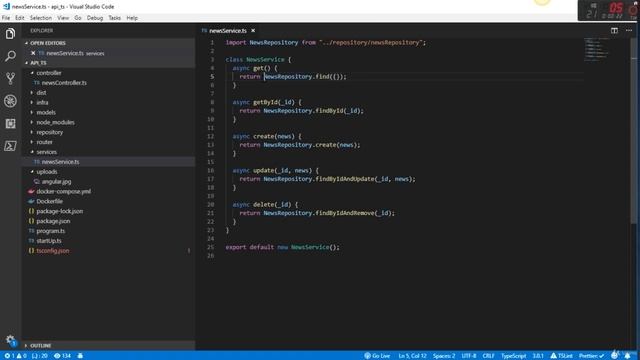The height and width of the screenshot is (360, 640).
Task: Click Ln 5, Col 12 cursor position
Action: [412, 356]
